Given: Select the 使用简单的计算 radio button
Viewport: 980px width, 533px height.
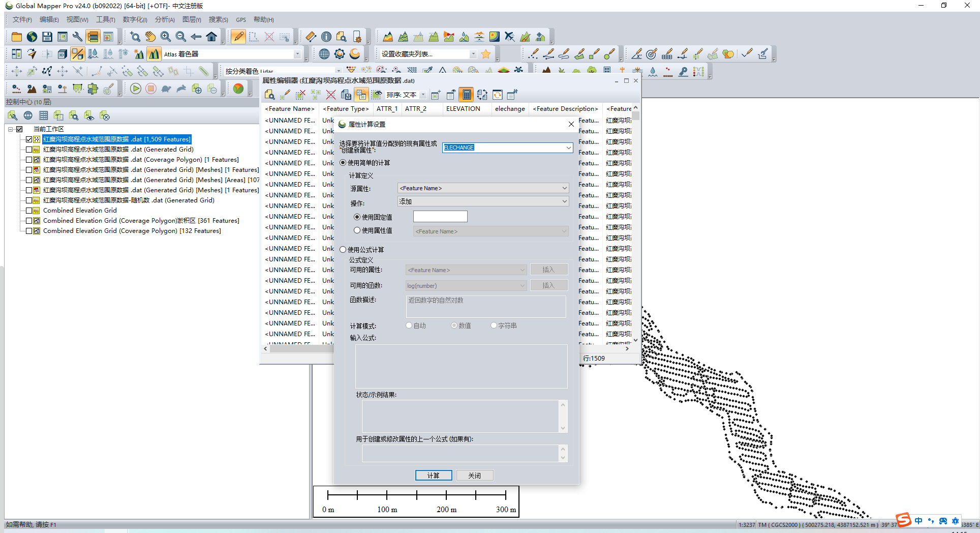Looking at the screenshot, I should [x=343, y=163].
